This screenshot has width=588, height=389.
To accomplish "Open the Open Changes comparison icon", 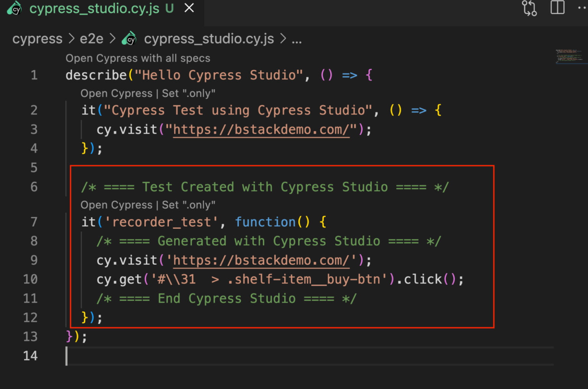I will click(529, 8).
